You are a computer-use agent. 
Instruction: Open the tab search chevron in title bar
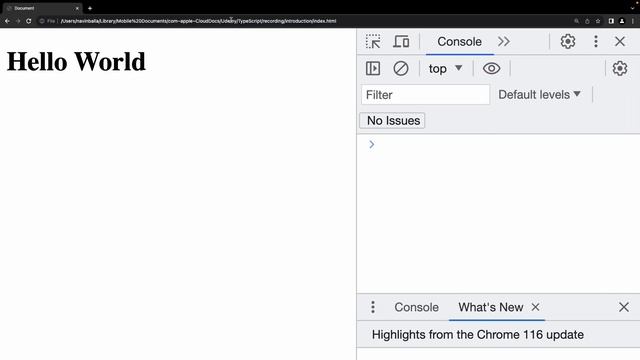(x=632, y=8)
